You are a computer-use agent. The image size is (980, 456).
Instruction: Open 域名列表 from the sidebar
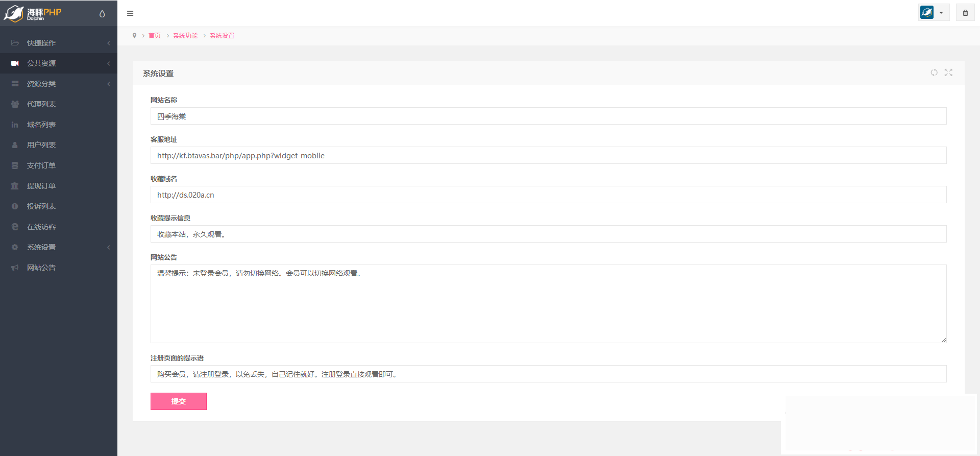[x=41, y=125]
